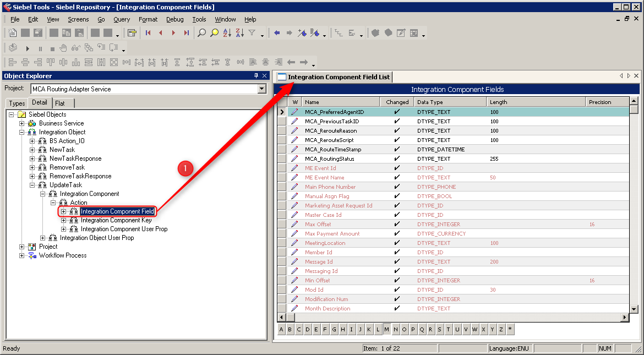
Task: Click the Back navigation arrow icon
Action: (276, 32)
